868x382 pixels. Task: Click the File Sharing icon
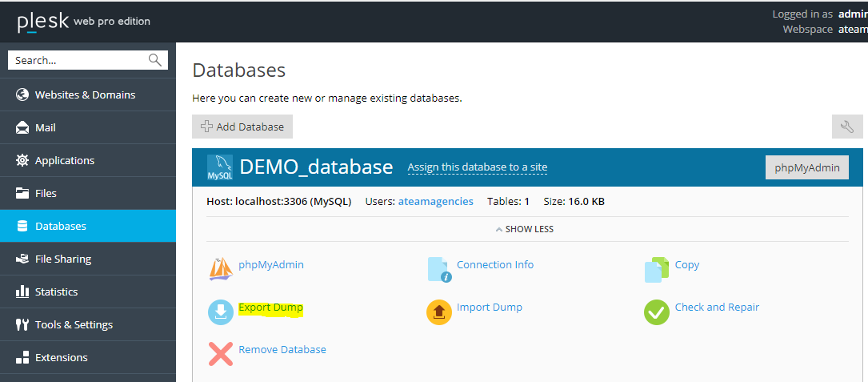click(22, 259)
